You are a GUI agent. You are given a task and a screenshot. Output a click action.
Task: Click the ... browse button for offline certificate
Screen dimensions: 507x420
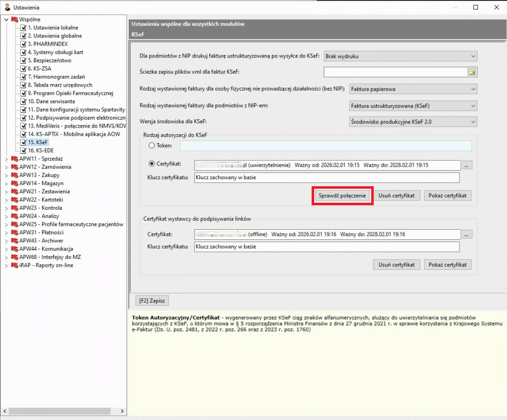(466, 235)
